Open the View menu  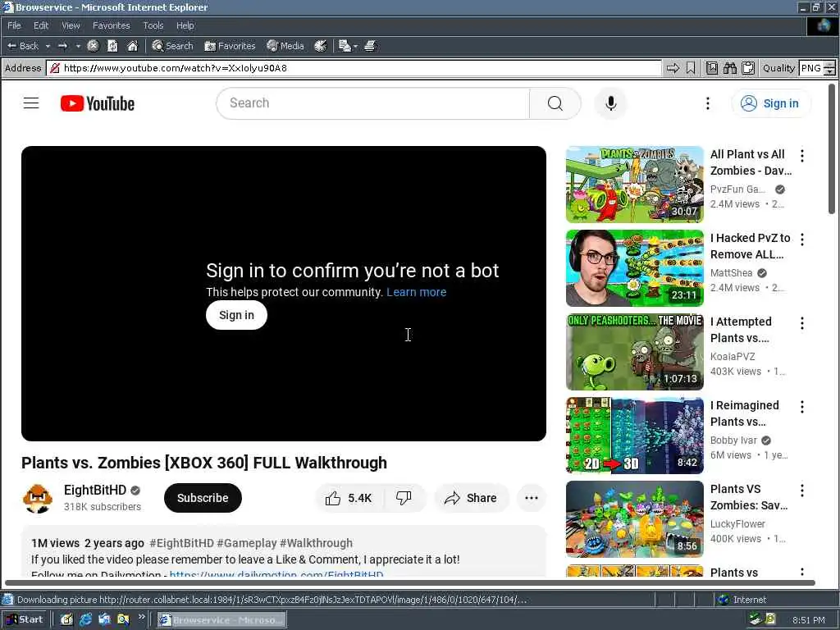(x=71, y=25)
